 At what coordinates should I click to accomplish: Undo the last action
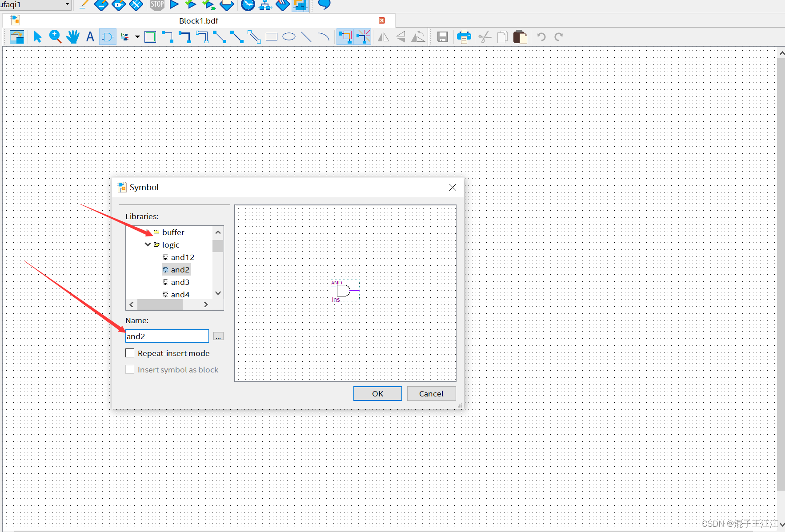click(541, 37)
